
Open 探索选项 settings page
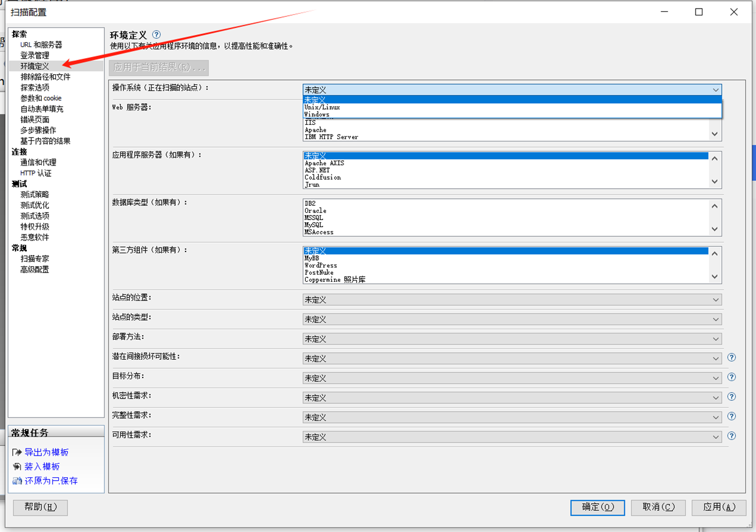35,87
